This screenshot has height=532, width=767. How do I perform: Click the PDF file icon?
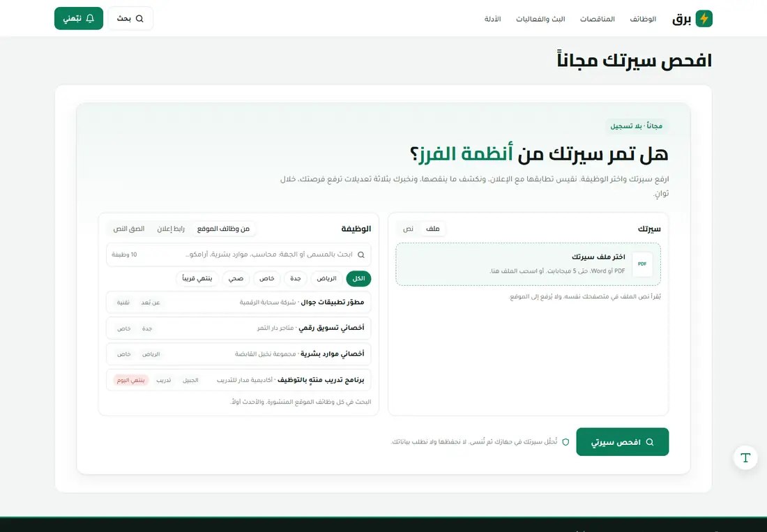point(642,264)
